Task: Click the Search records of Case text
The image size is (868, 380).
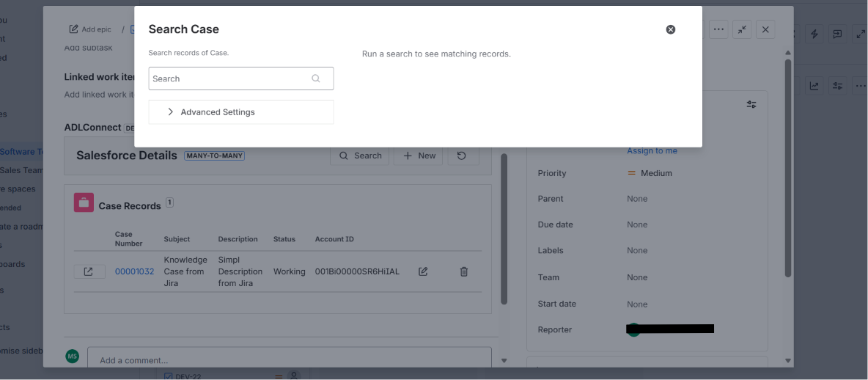Action: point(188,53)
